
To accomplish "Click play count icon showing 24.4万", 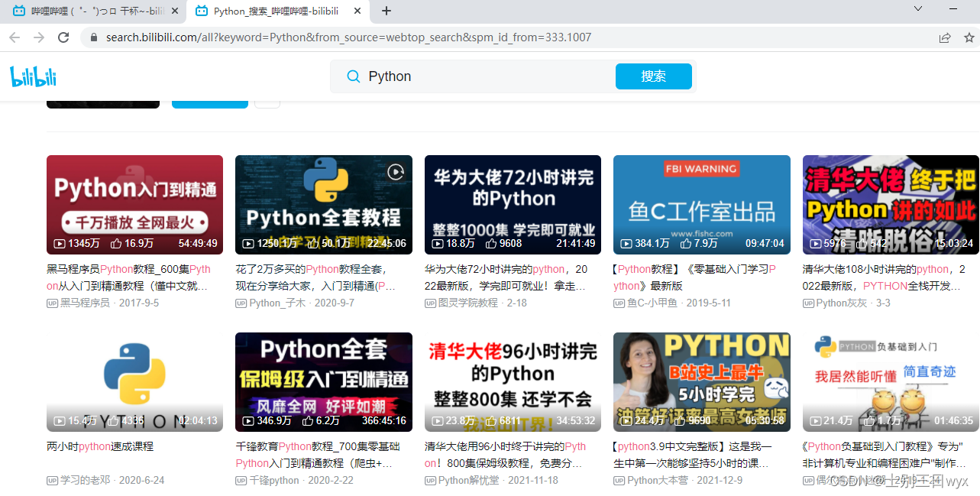I will [x=626, y=421].
